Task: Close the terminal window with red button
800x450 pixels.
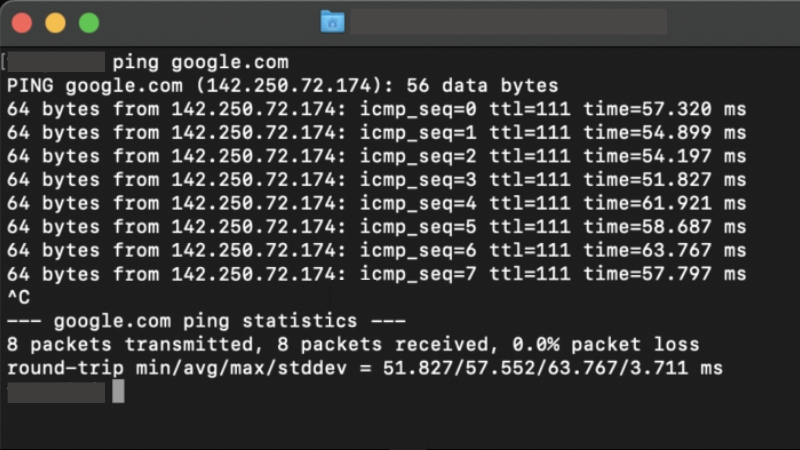Action: coord(22,23)
